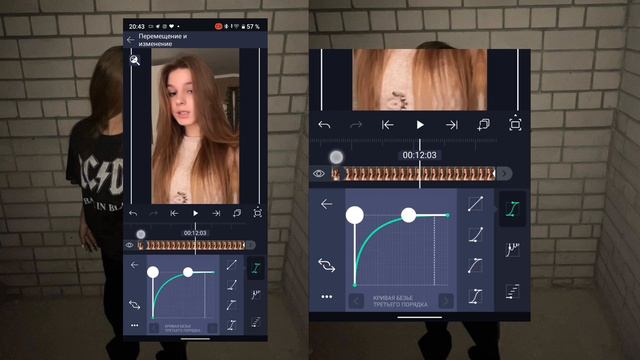Image resolution: width=640 pixels, height=360 pixels.
Task: Tap the 20:43 clock in the phone status bar
Action: point(137,27)
